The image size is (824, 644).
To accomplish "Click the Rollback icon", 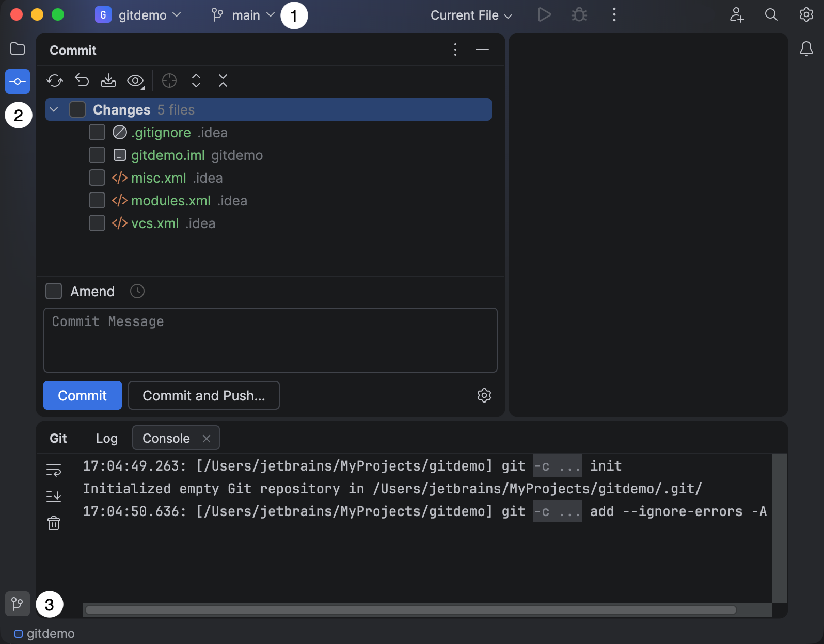I will tap(82, 81).
